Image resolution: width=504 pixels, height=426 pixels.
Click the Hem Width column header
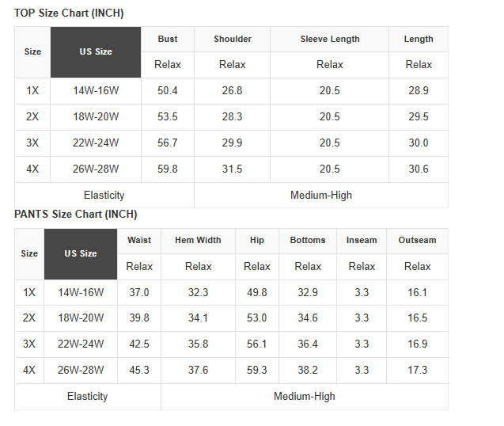point(198,240)
